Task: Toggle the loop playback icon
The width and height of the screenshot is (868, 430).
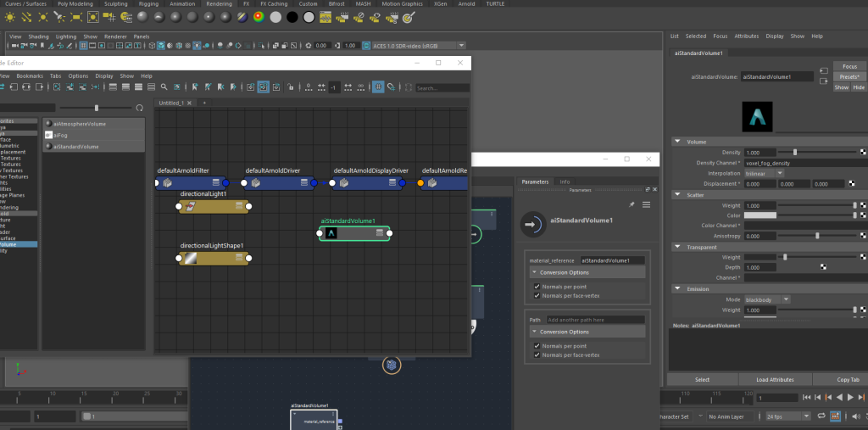Action: (x=822, y=416)
